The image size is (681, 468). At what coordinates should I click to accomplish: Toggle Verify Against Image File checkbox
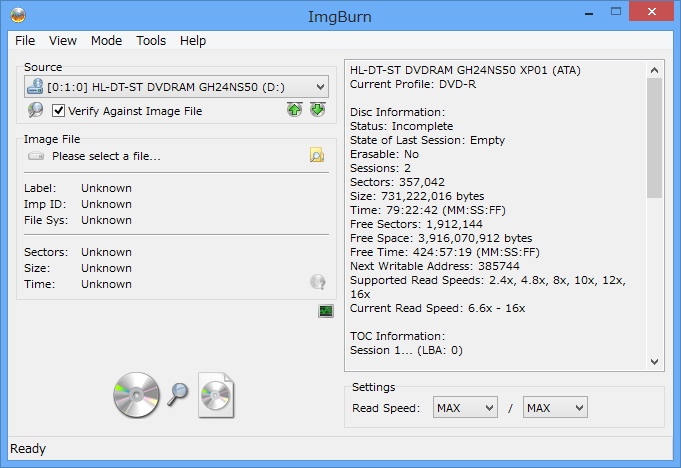coord(58,111)
